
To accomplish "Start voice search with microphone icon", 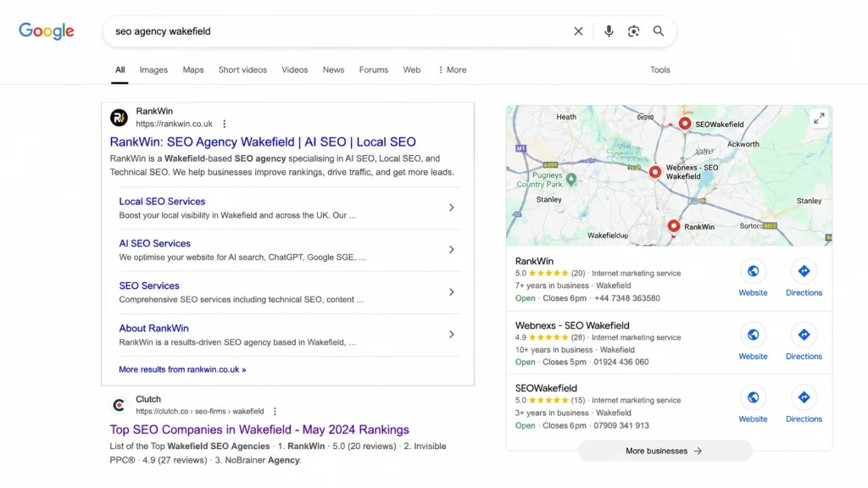I will click(x=609, y=31).
